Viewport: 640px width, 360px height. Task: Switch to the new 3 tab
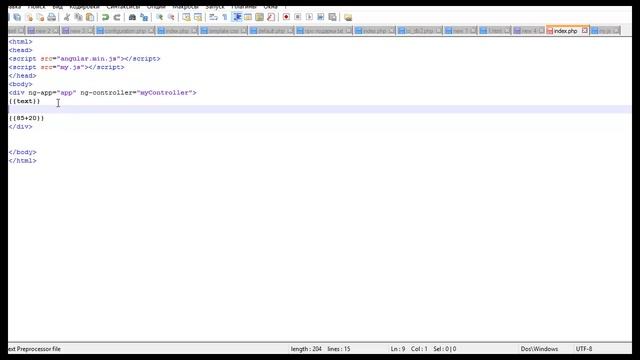77,31
